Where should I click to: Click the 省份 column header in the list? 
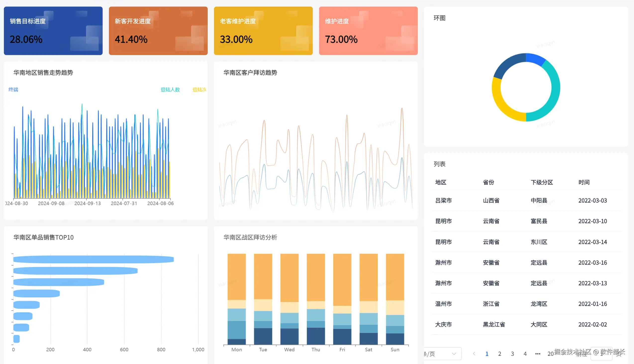pos(488,182)
